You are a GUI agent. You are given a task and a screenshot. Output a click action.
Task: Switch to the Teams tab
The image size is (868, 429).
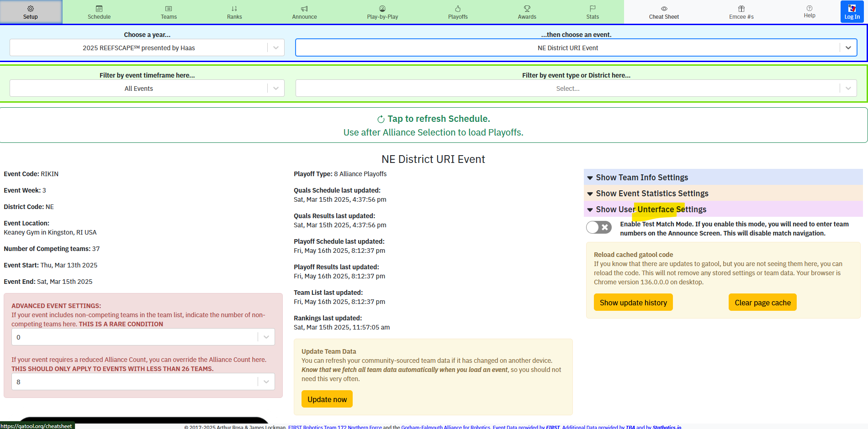point(169,12)
